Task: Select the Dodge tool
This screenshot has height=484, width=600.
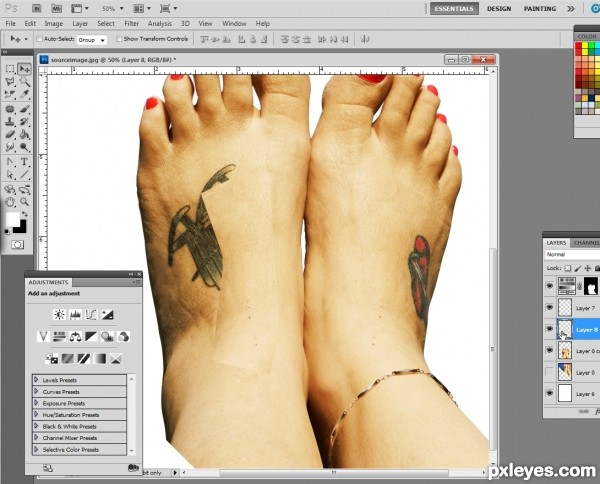Action: point(24,147)
